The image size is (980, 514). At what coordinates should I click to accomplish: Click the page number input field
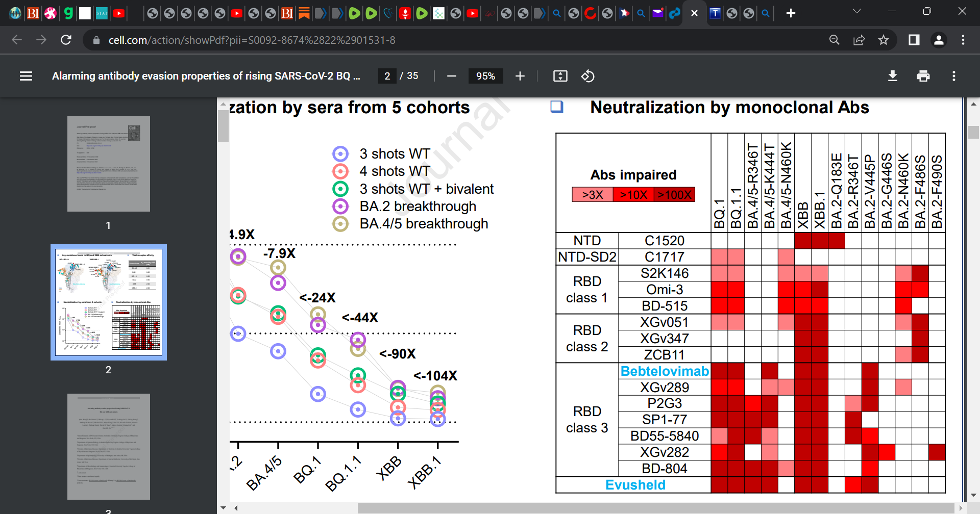coord(387,76)
